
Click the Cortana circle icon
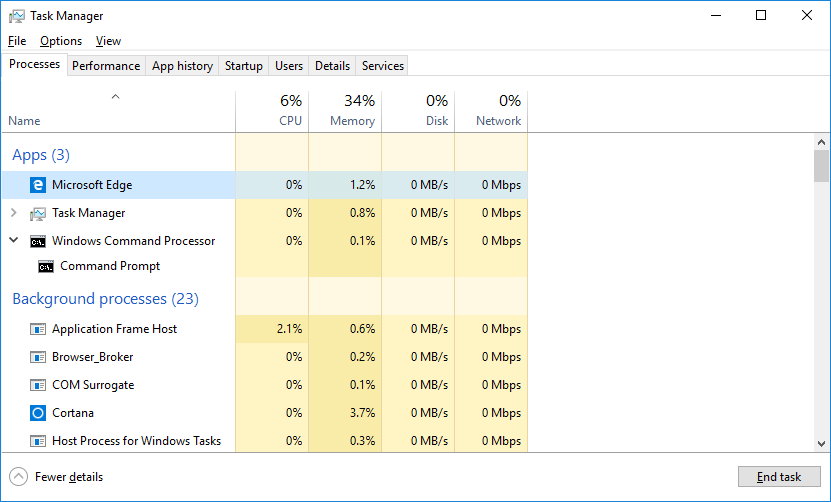tap(38, 413)
